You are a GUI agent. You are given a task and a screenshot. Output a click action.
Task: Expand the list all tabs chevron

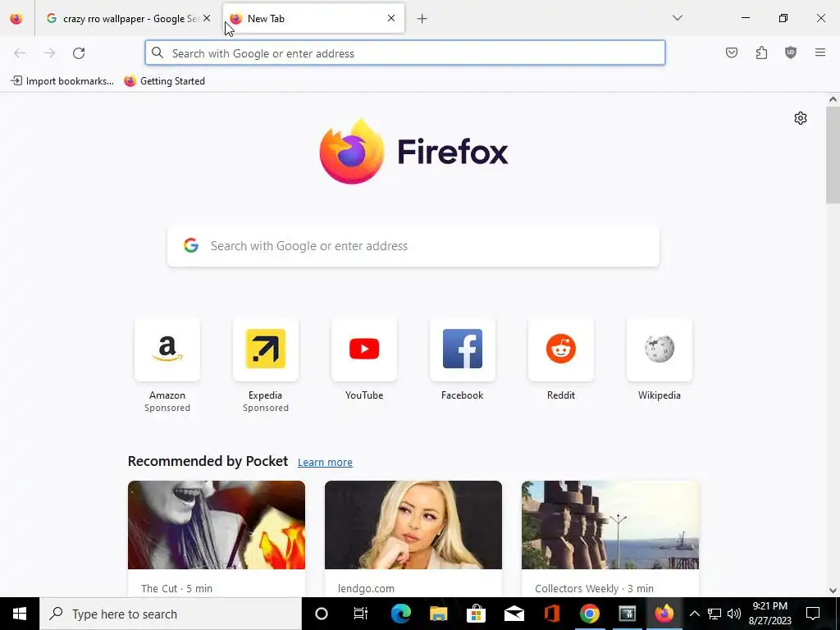click(x=677, y=18)
